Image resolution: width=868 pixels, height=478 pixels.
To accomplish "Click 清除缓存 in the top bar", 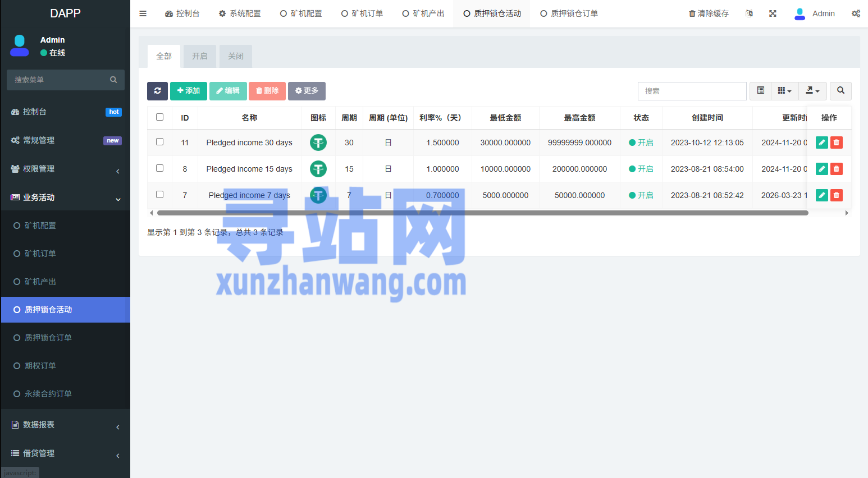I will pos(709,13).
